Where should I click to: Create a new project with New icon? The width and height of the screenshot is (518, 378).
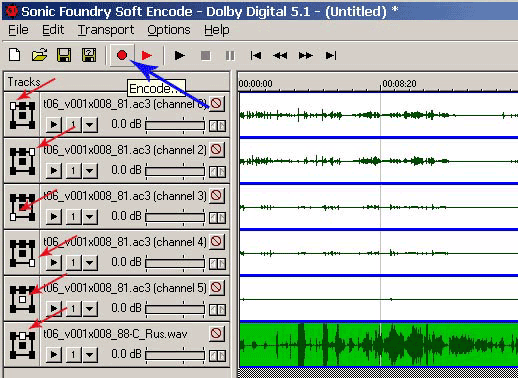[14, 55]
